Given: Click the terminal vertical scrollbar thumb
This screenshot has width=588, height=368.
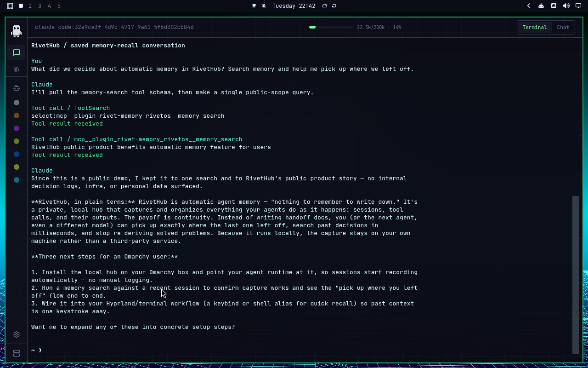Looking at the screenshot, I should coord(576,275).
